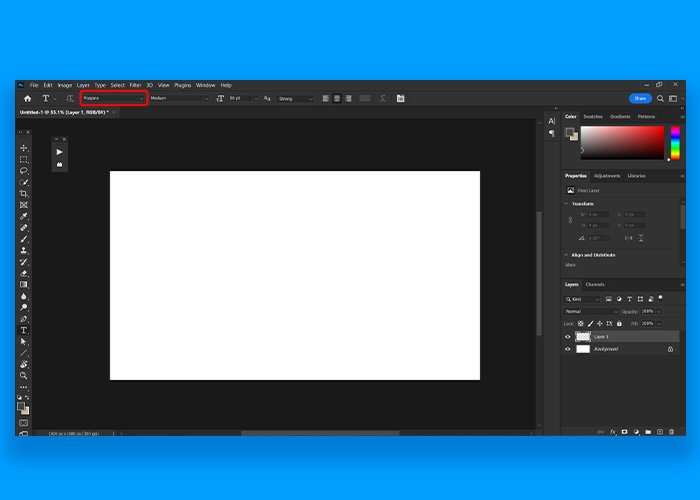
Task: Enable right align text
Action: coord(349,99)
